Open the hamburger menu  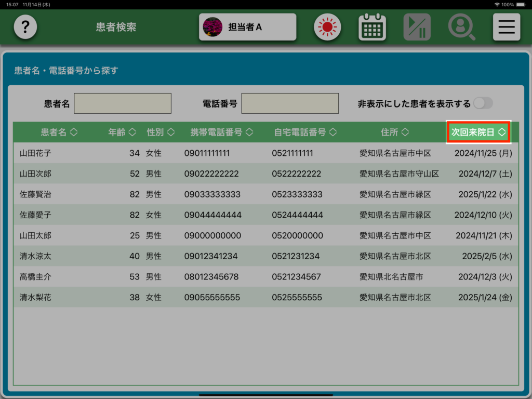point(507,27)
